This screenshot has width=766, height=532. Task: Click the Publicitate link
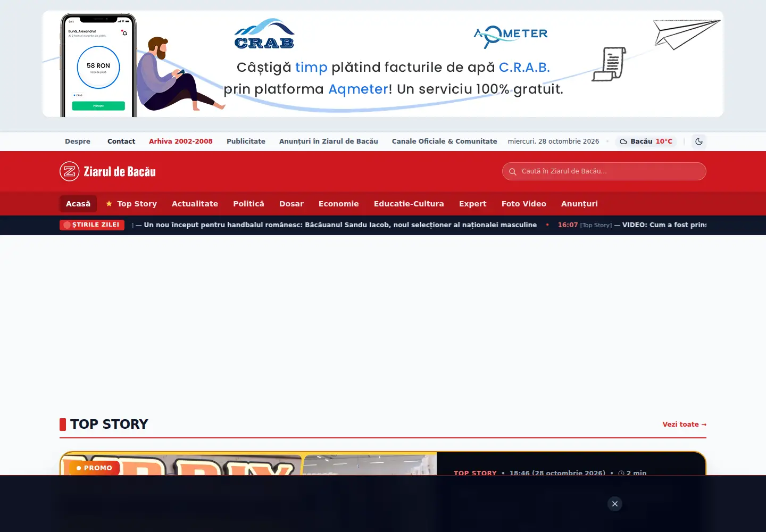[246, 142]
